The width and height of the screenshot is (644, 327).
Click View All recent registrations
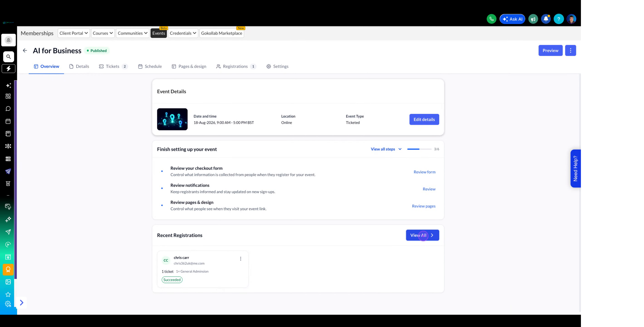[x=422, y=235]
